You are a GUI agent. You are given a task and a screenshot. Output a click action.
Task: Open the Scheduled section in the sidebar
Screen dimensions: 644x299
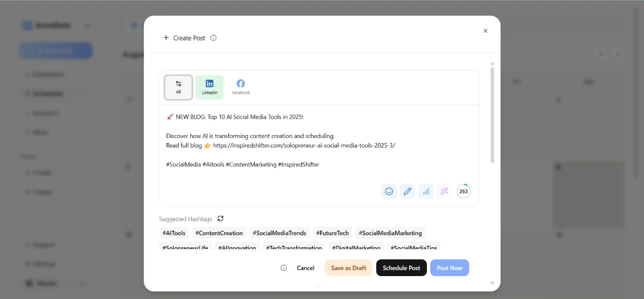[x=45, y=93]
